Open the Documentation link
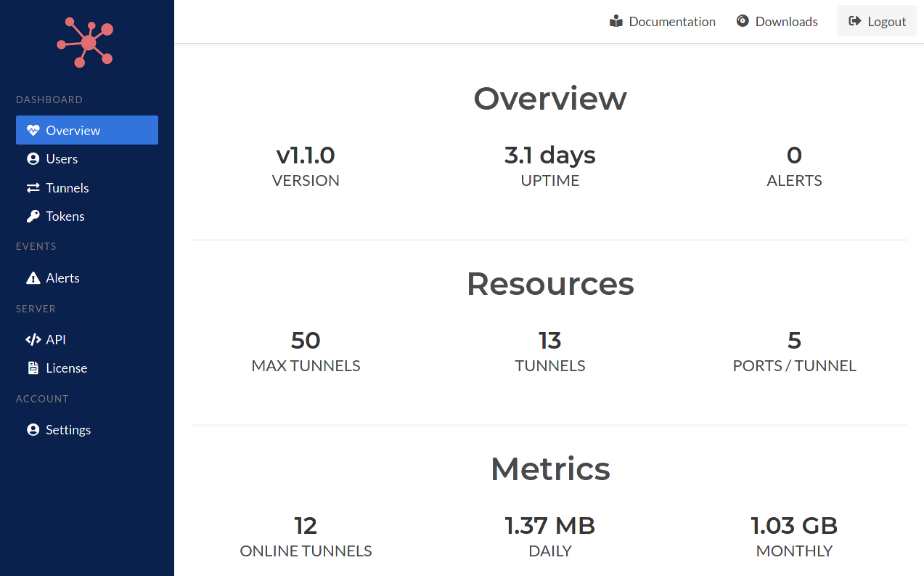924x576 pixels. click(663, 22)
